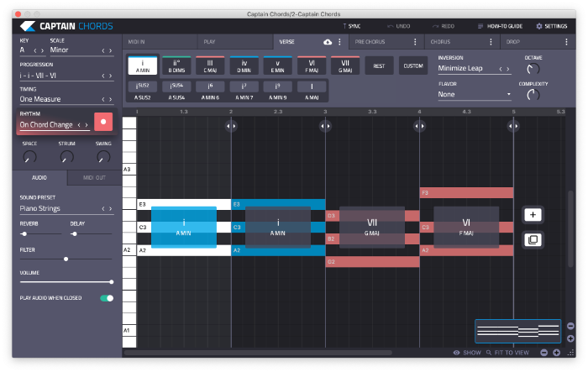Zoom in with bottom plus icon
The image size is (588, 372).
[556, 353]
